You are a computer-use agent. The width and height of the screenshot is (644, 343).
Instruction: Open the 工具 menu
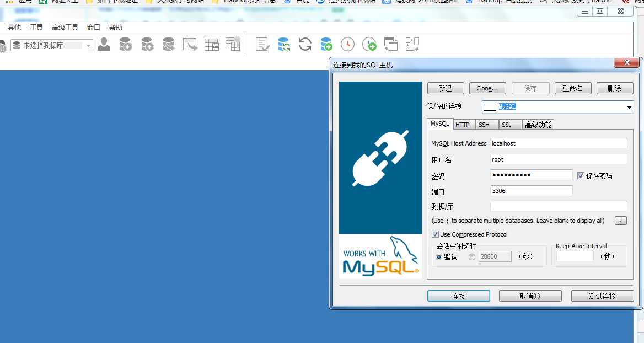pos(36,27)
